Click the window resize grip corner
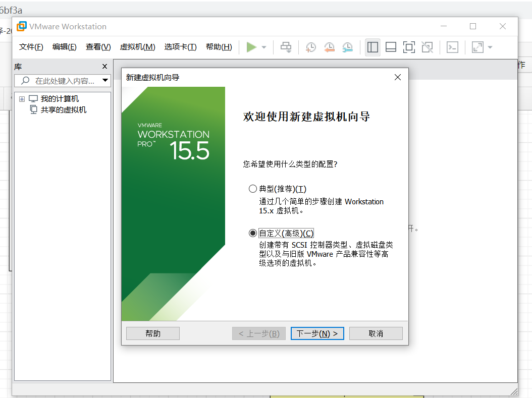The width and height of the screenshot is (532, 398). click(x=513, y=391)
